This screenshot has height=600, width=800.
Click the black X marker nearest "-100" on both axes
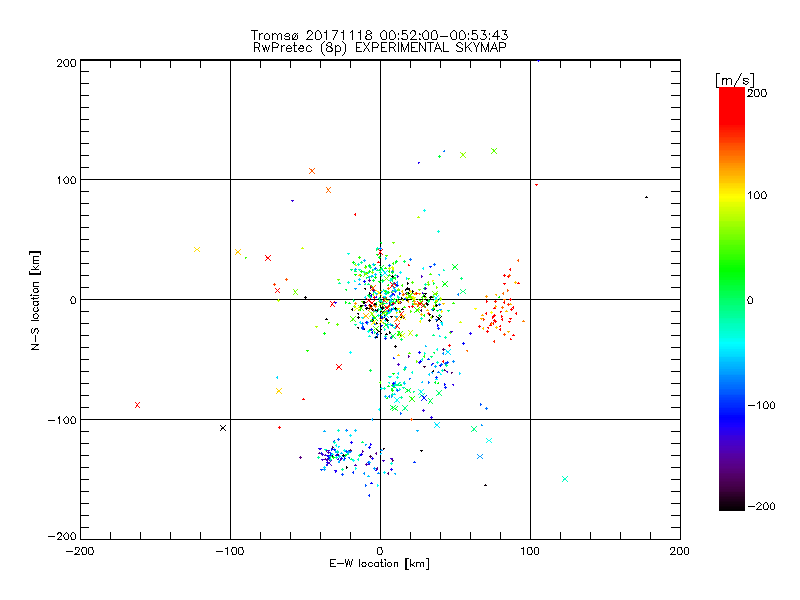click(223, 428)
